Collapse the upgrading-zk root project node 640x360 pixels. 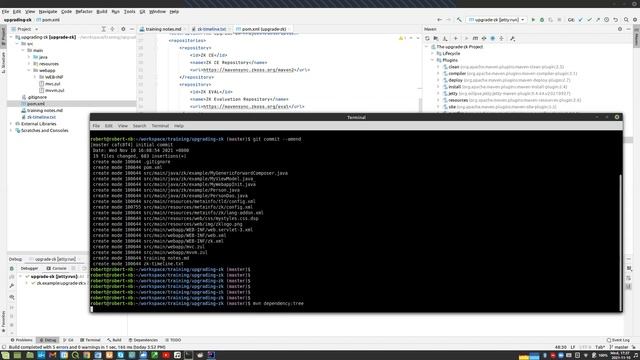(11, 37)
